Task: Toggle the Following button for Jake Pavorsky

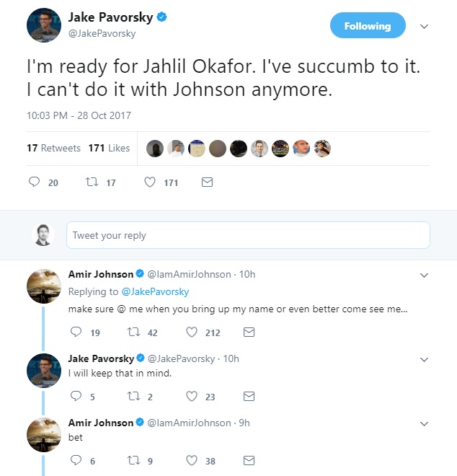Action: click(x=368, y=26)
